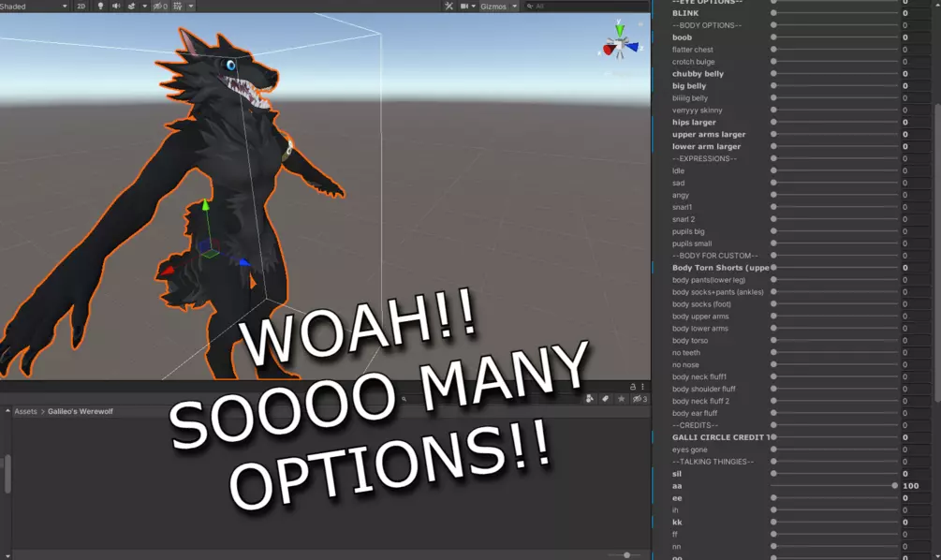Click the BLINK blendshape slider
This screenshot has width=941, height=560.
833,13
